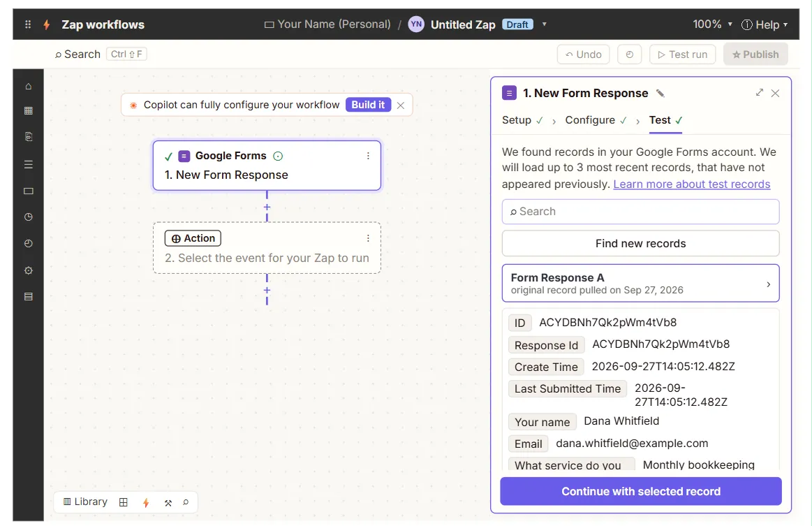Image resolution: width=812 pixels, height=526 pixels.
Task: Click Build it in Copilot banner
Action: pos(368,105)
